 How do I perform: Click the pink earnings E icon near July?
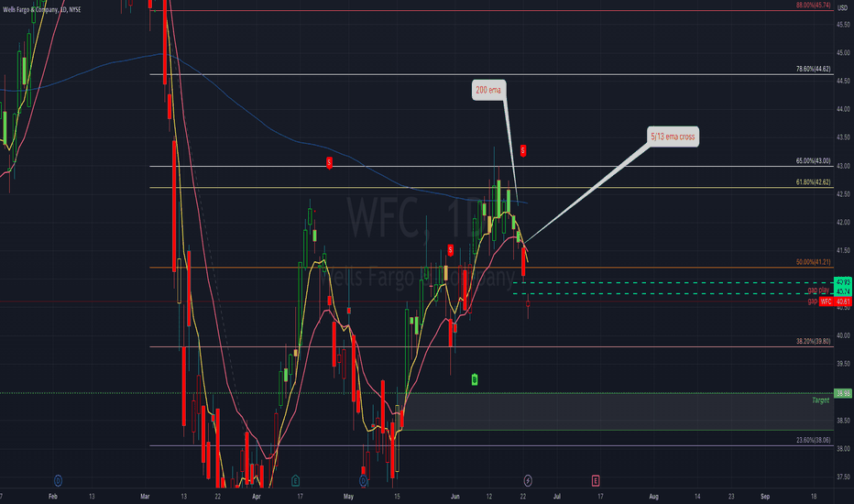[596, 480]
